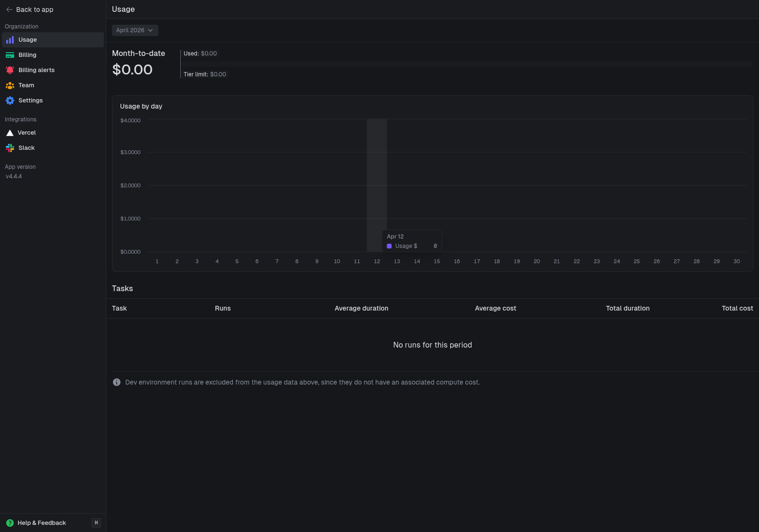This screenshot has height=532, width=759.
Task: Click the Back to app arrow icon
Action: click(x=9, y=9)
